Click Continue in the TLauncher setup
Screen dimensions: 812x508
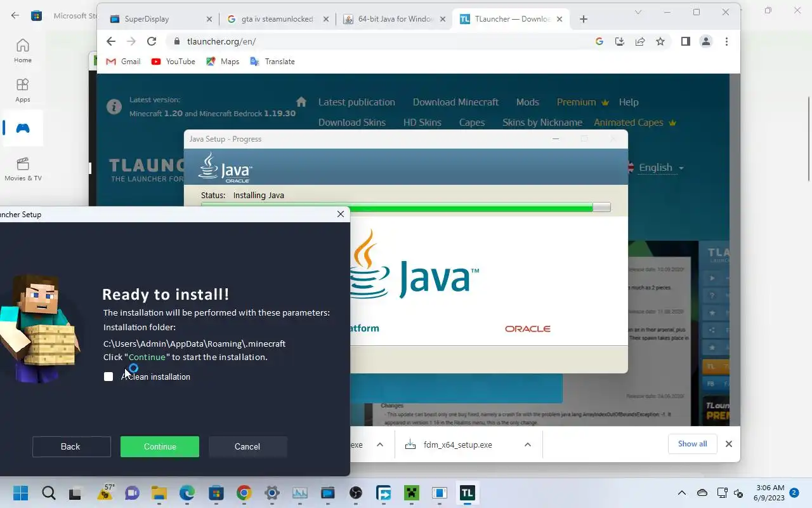tap(160, 446)
